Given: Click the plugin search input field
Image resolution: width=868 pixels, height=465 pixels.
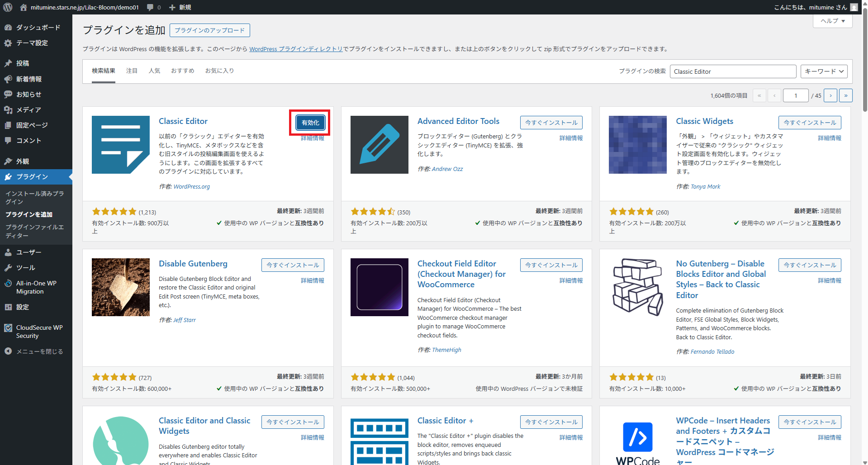Looking at the screenshot, I should point(732,71).
